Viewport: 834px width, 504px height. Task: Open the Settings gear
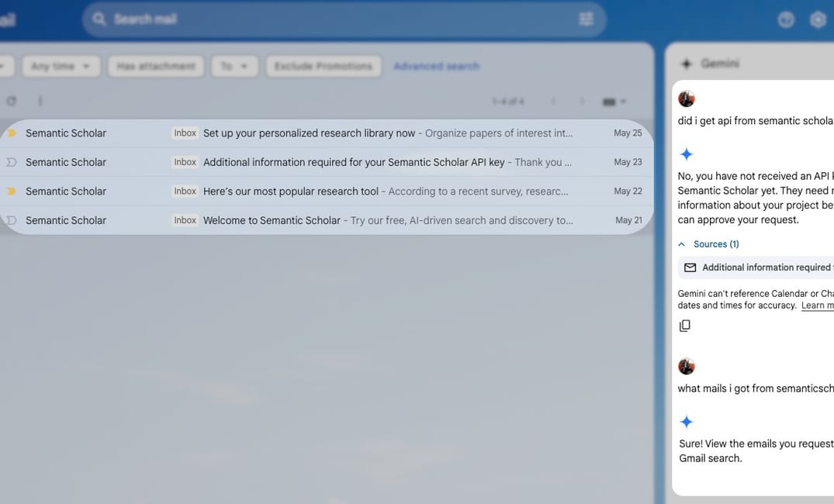point(818,19)
